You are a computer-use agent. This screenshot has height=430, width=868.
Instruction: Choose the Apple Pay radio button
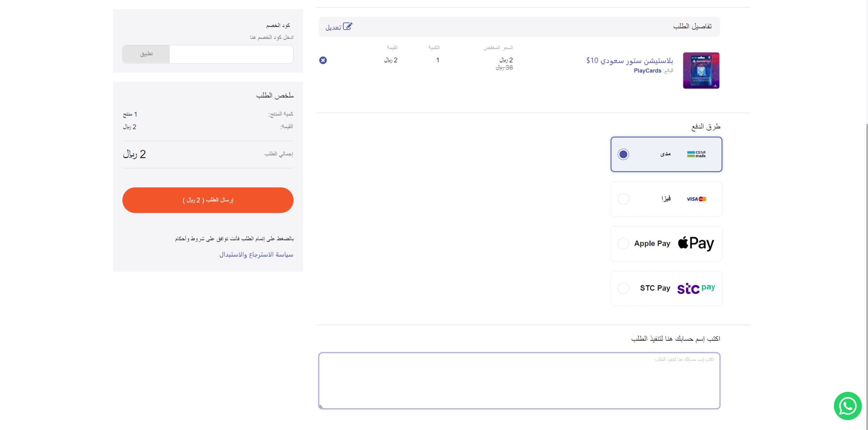tap(623, 243)
